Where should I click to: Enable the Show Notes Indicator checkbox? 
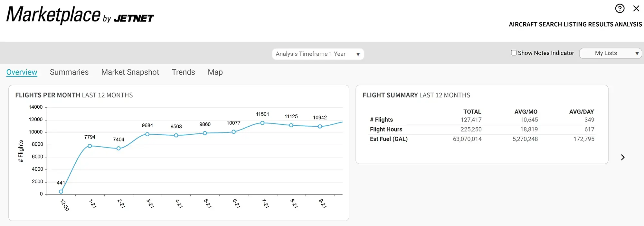(514, 53)
